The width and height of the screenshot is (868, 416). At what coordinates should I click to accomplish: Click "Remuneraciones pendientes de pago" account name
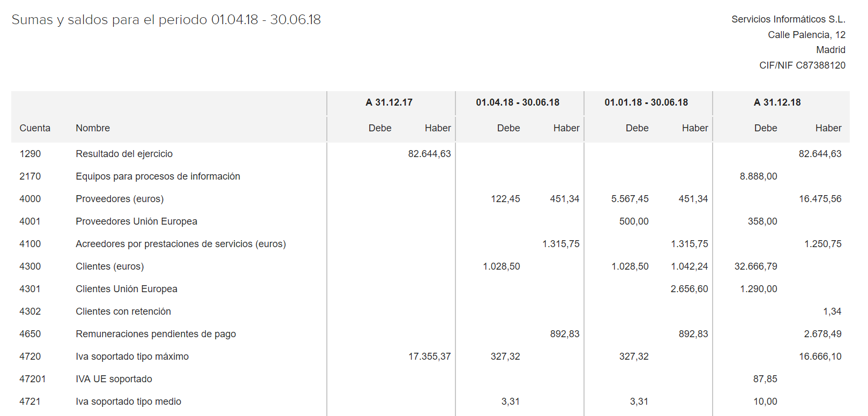156,334
